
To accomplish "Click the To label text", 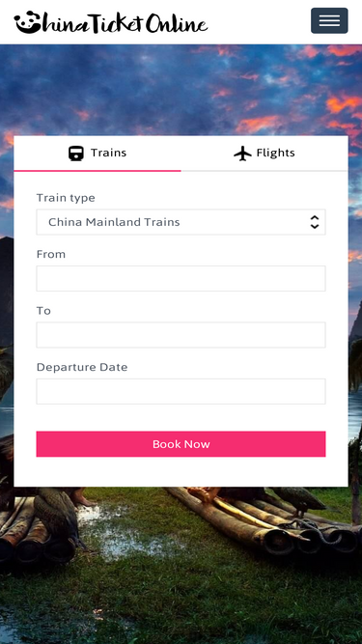I will click(x=43, y=311).
